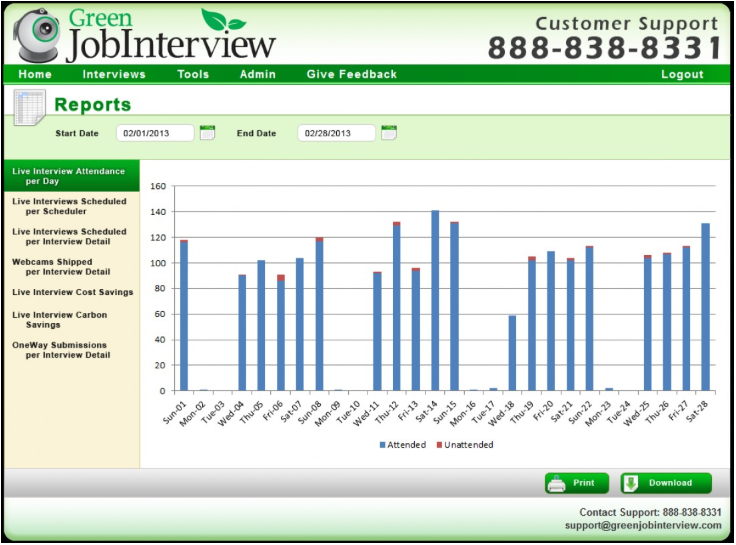Image resolution: width=736 pixels, height=545 pixels.
Task: Click the Sat-14 bar in the chart
Action: pos(435,300)
